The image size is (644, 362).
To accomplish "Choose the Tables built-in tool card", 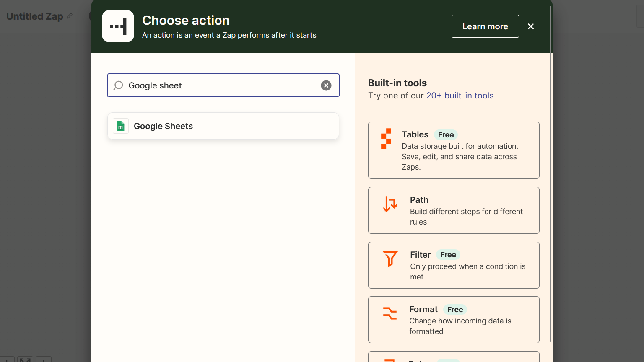I will [x=454, y=150].
